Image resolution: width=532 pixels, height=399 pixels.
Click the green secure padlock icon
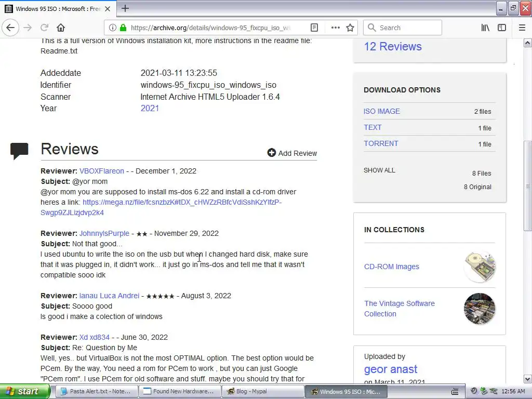pyautogui.click(x=123, y=28)
